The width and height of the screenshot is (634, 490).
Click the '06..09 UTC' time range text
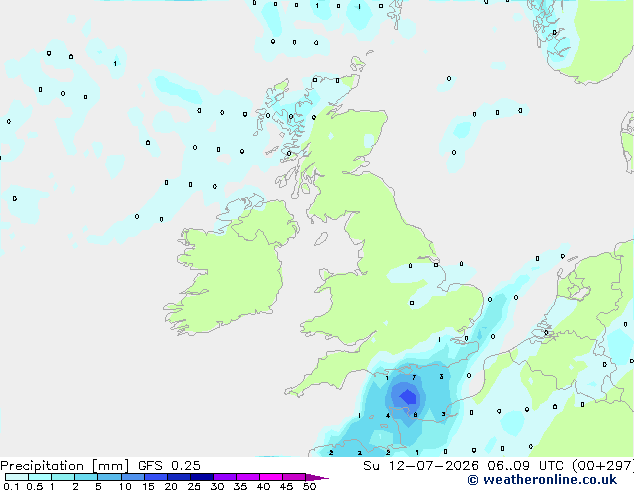click(x=525, y=466)
